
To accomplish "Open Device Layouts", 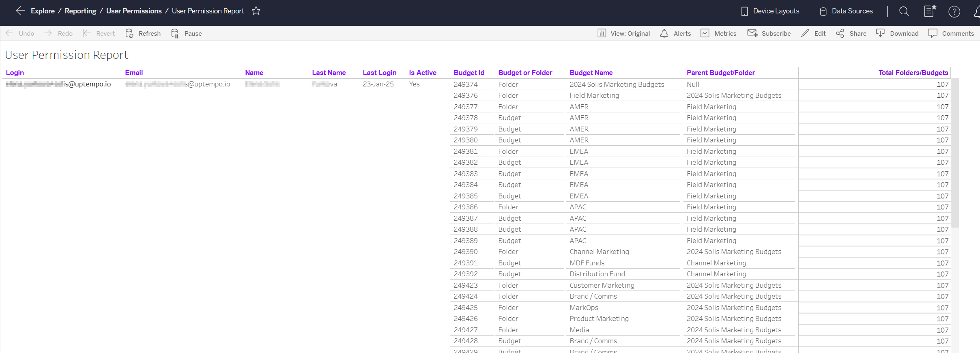I will tap(770, 11).
